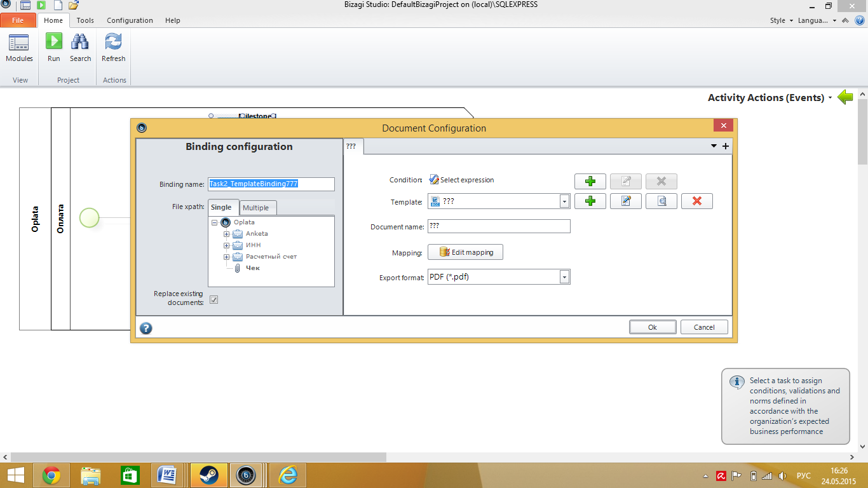Viewport: 868px width, 488px height.
Task: Click the Binding name input field
Action: pos(271,184)
